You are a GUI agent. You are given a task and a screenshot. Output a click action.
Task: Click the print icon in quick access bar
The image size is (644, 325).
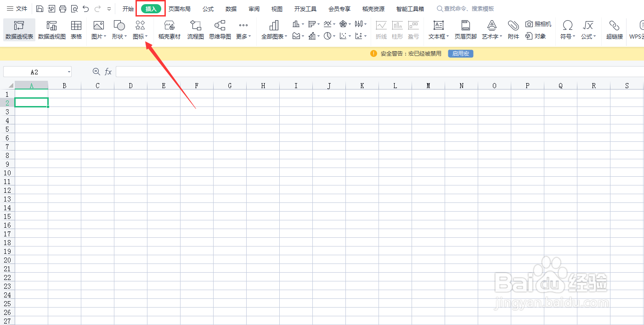tap(62, 9)
